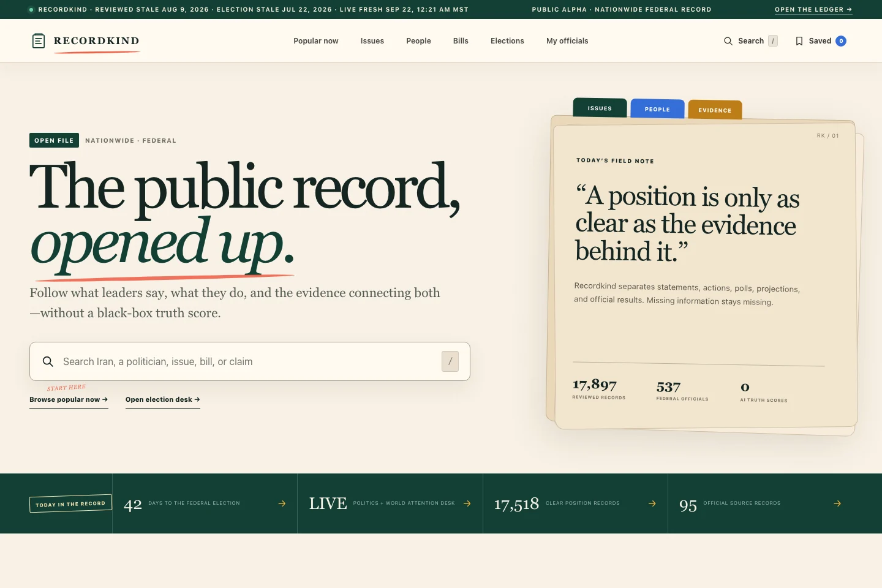Click the slash shortcut key in header search
Image resolution: width=882 pixels, height=588 pixels.
[773, 41]
